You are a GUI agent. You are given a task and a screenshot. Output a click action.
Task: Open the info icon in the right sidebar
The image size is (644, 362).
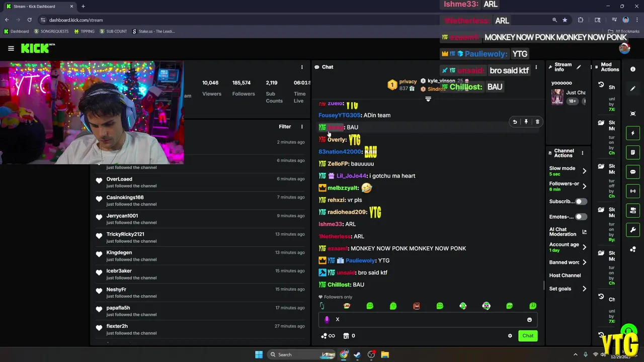pyautogui.click(x=633, y=69)
